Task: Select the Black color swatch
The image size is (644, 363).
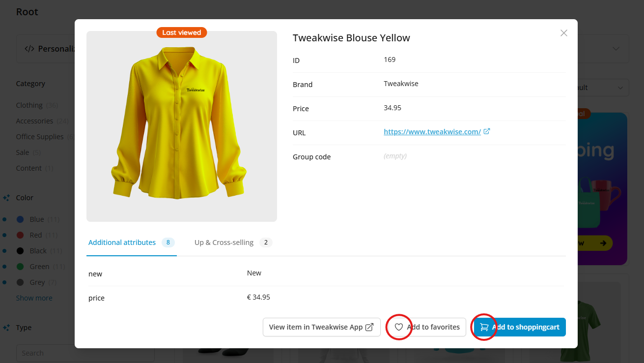Action: (x=20, y=251)
